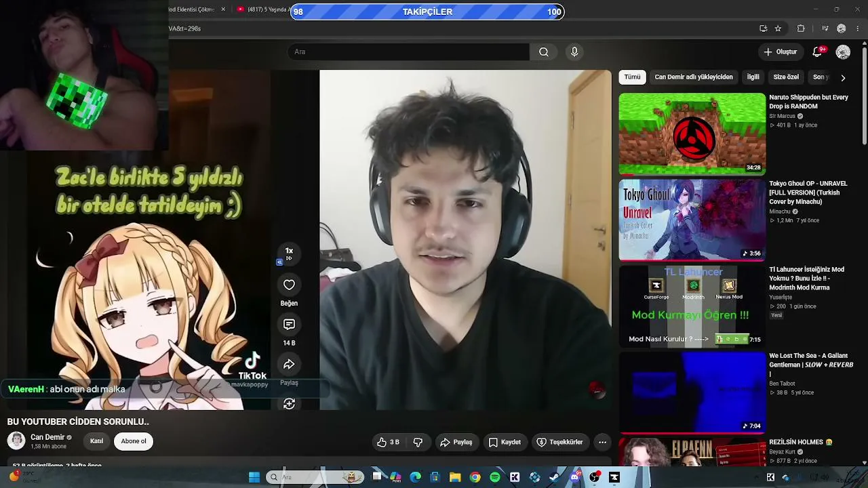
Task: Open the browser three-dot menu
Action: click(858, 28)
